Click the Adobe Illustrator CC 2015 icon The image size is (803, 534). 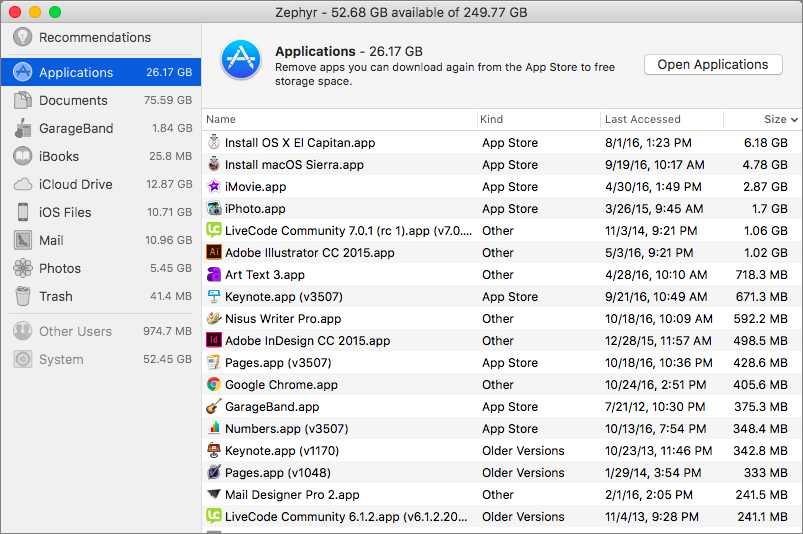pos(214,253)
